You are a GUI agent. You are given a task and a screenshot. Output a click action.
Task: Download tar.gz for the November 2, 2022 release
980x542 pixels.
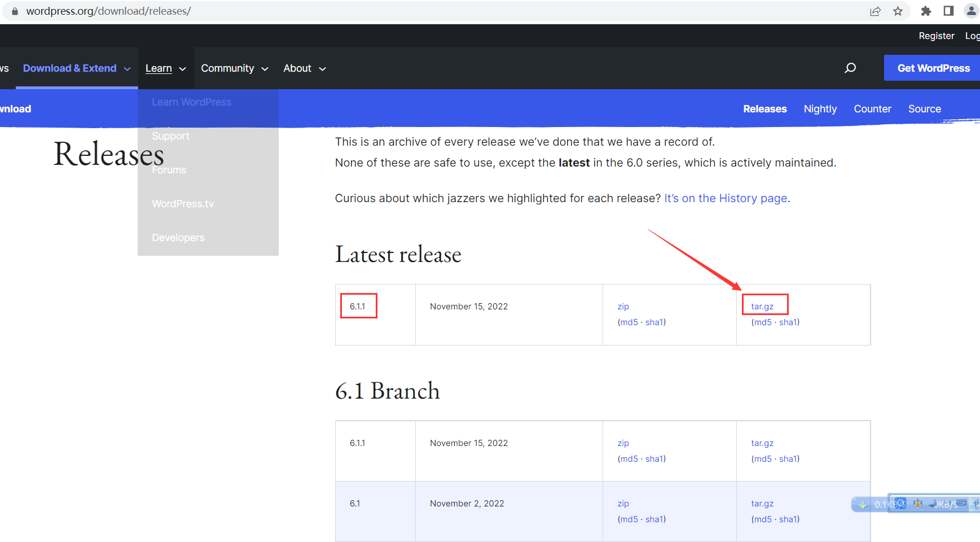click(762, 504)
